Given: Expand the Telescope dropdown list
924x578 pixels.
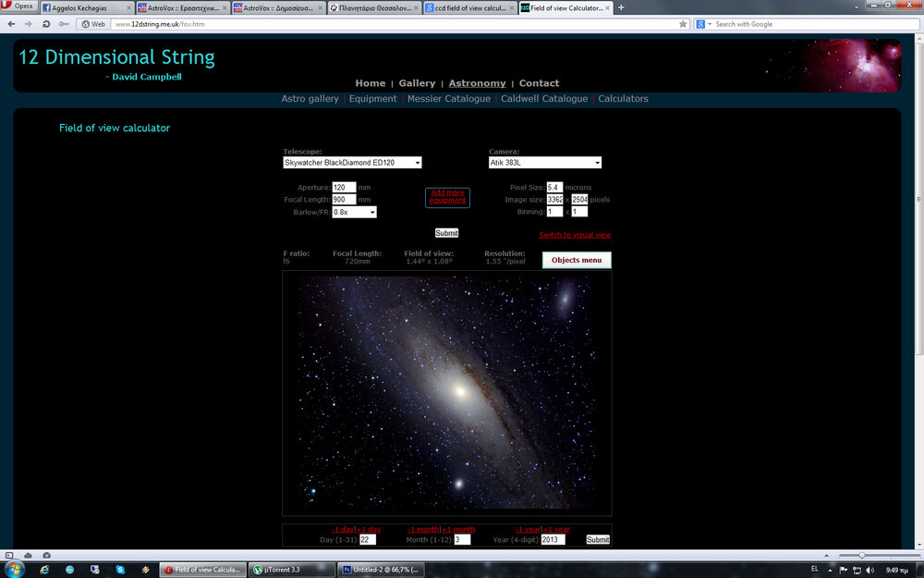Looking at the screenshot, I should pyautogui.click(x=352, y=163).
